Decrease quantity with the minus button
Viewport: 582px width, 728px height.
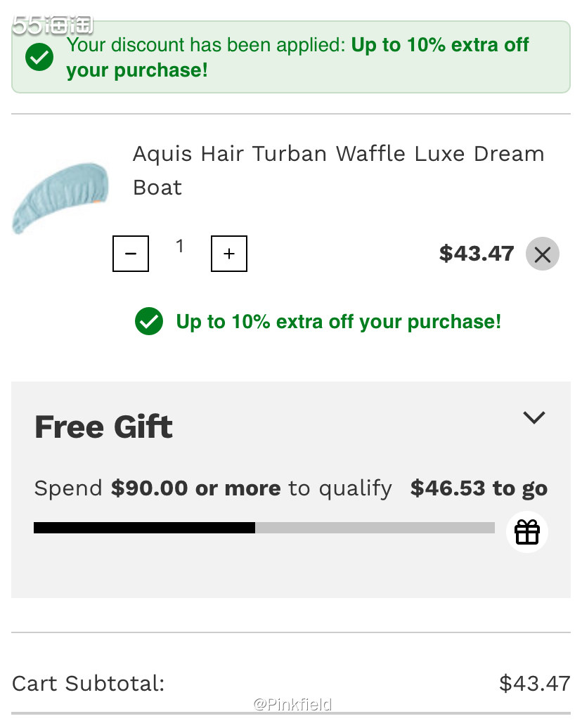(x=131, y=254)
